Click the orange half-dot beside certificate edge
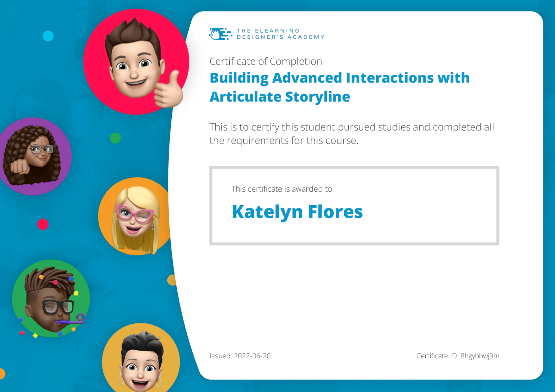The height and width of the screenshot is (392, 555). pos(171,280)
